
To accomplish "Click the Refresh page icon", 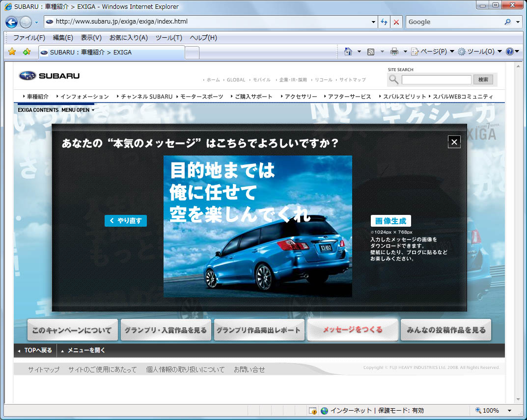I will (x=384, y=22).
